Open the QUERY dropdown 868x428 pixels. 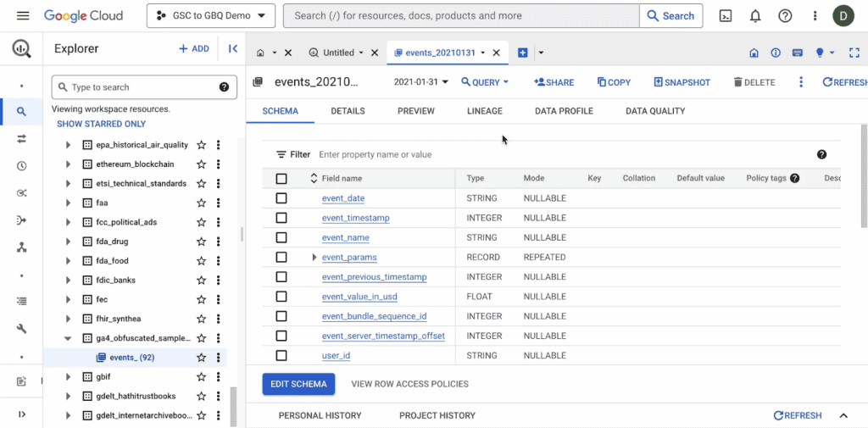tap(485, 82)
